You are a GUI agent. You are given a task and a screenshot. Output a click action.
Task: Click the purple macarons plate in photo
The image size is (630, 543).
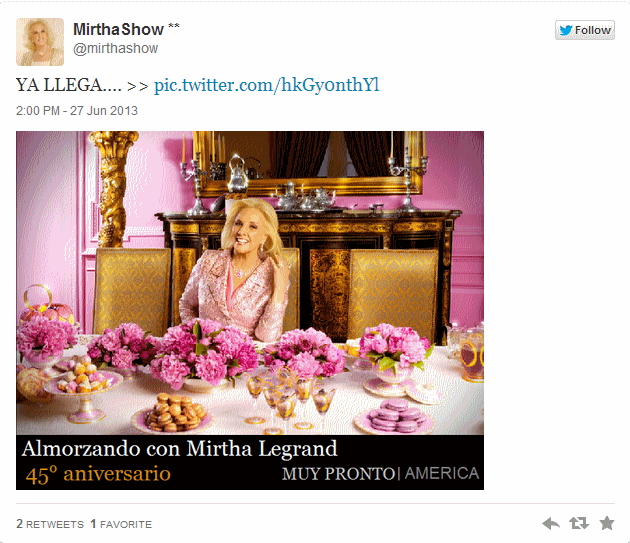[396, 417]
